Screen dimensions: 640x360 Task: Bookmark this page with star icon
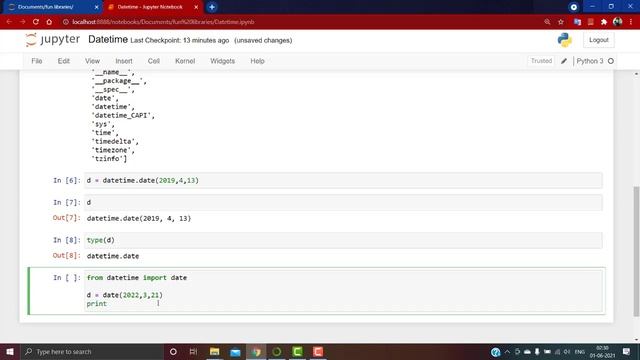(561, 22)
